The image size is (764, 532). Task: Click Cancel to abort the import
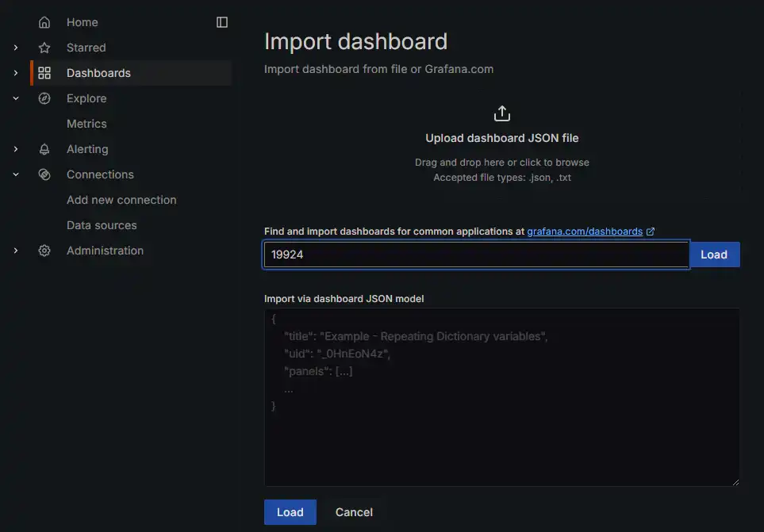point(354,511)
